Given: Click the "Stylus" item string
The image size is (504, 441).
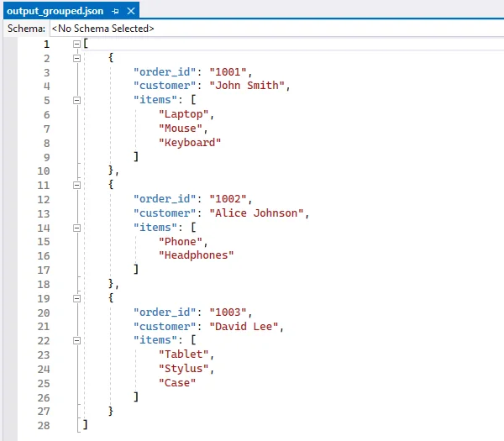Looking at the screenshot, I should (x=186, y=369).
